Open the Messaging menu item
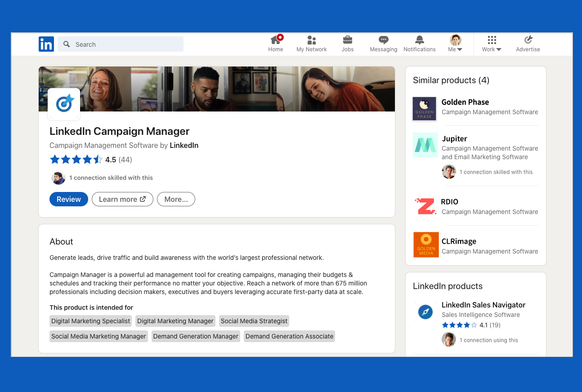Viewport: 582px width, 392px height. pyautogui.click(x=383, y=44)
